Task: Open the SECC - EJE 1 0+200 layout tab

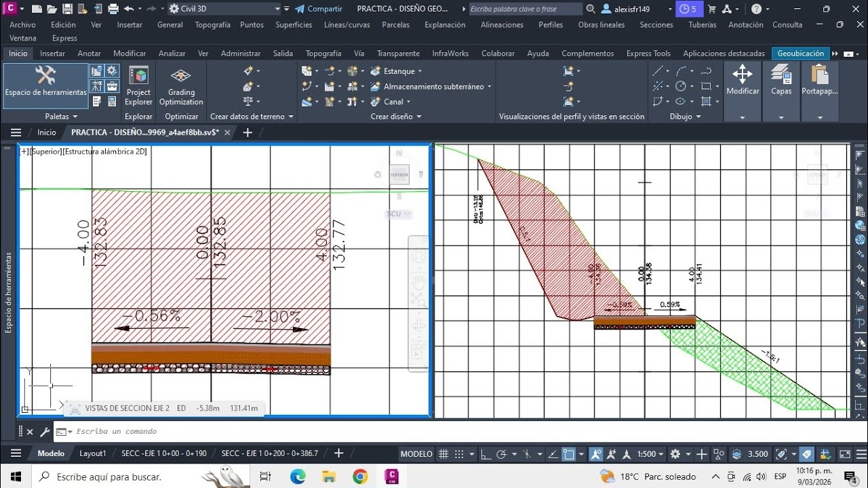Action: click(x=269, y=453)
